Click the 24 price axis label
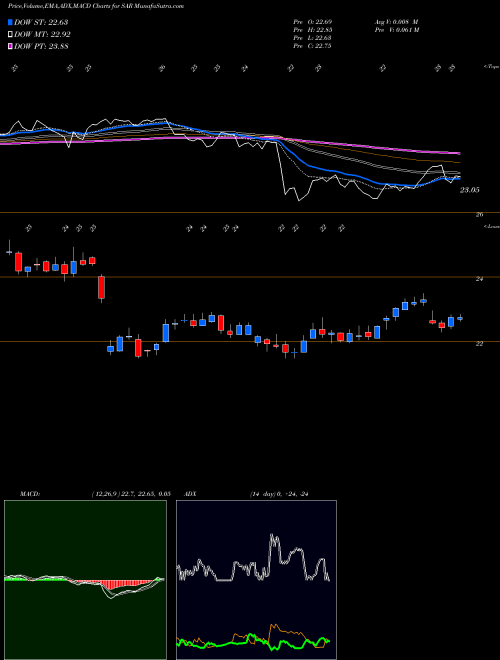The width and height of the screenshot is (500, 660). click(x=479, y=279)
